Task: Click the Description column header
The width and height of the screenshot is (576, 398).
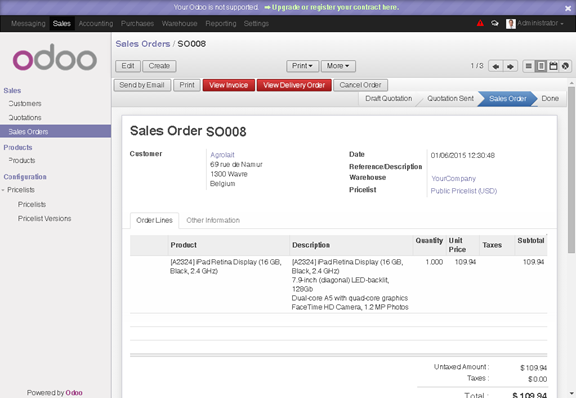Action: click(x=351, y=245)
